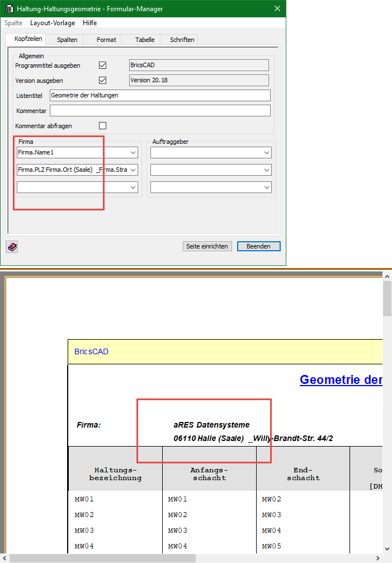Click the horizontal scrollbar left arrow
The height and width of the screenshot is (563, 392).
tap(4, 558)
